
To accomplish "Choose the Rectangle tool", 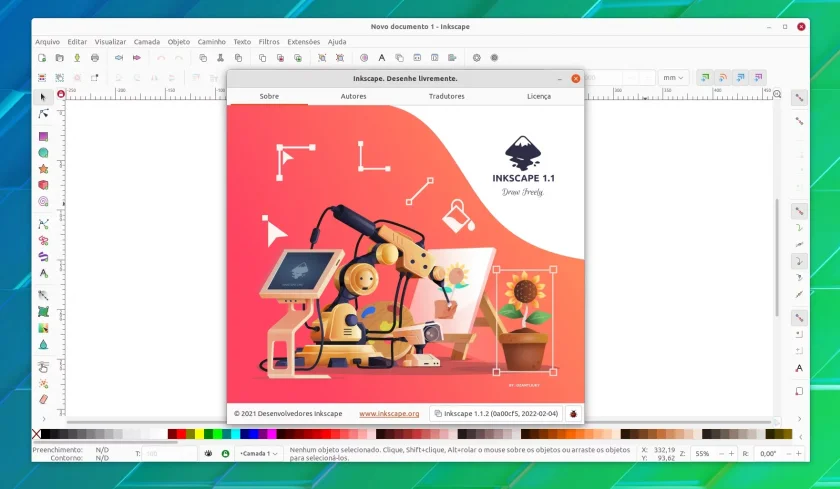I will pos(43,137).
